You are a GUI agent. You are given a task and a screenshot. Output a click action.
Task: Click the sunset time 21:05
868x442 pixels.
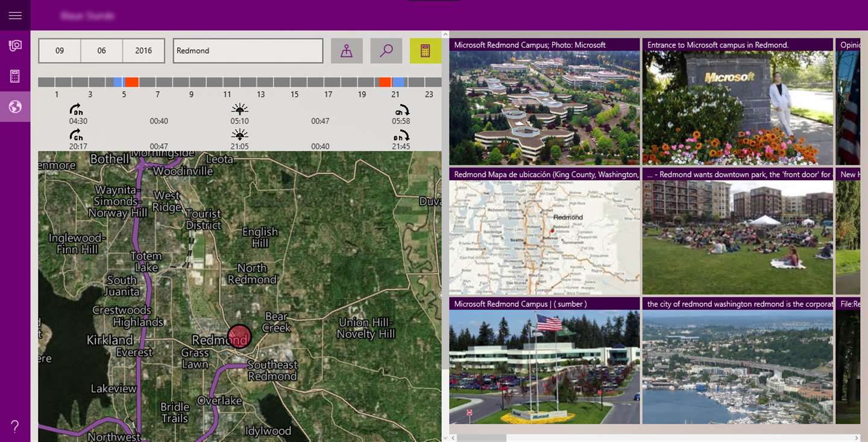point(239,146)
